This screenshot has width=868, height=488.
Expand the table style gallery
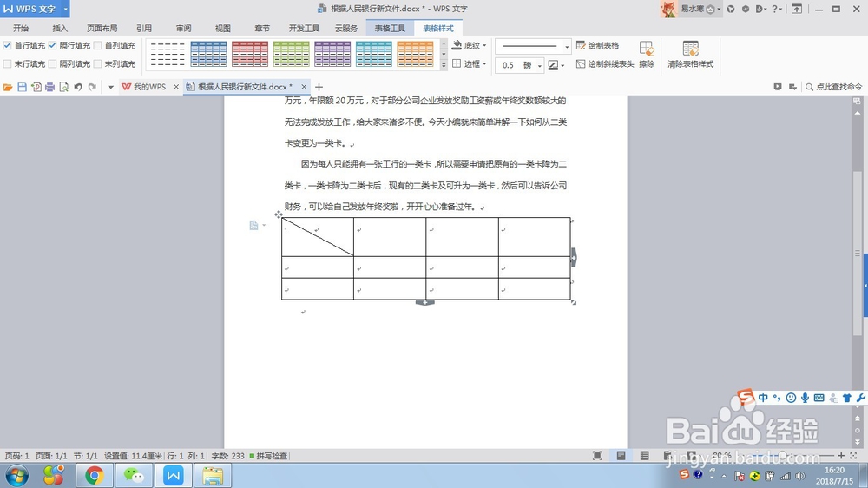(444, 65)
